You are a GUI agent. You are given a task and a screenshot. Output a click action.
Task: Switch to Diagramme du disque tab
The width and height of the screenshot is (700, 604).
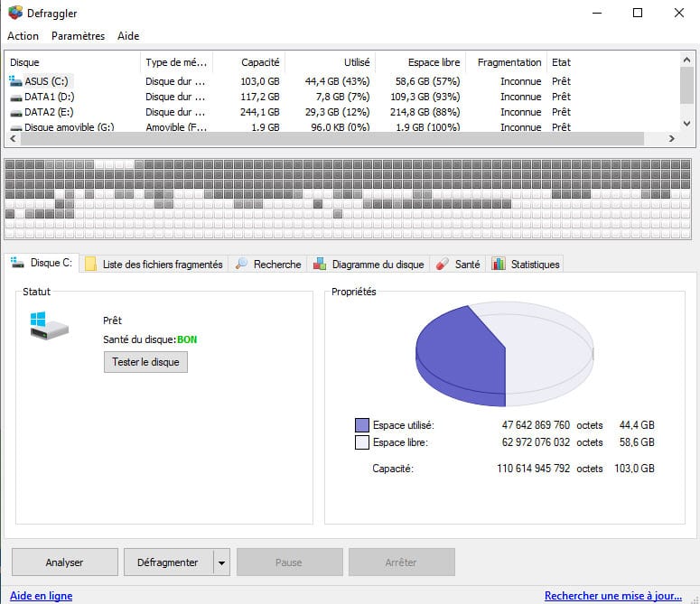[369, 265]
